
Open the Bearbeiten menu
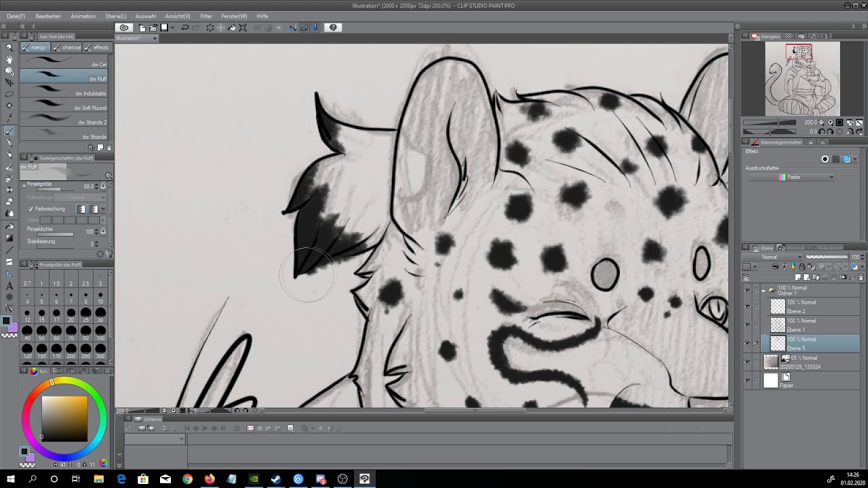(48, 16)
